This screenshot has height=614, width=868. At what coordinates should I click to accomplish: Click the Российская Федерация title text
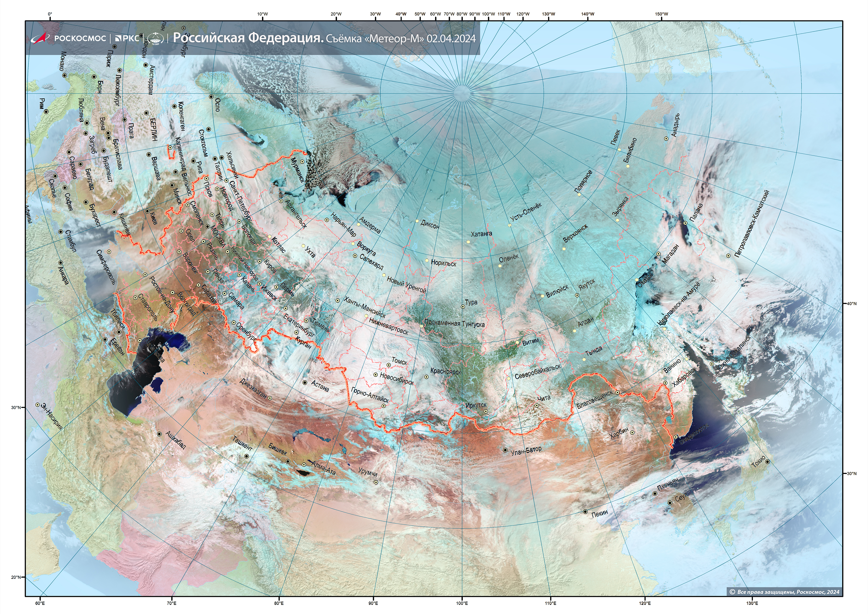[x=248, y=38]
